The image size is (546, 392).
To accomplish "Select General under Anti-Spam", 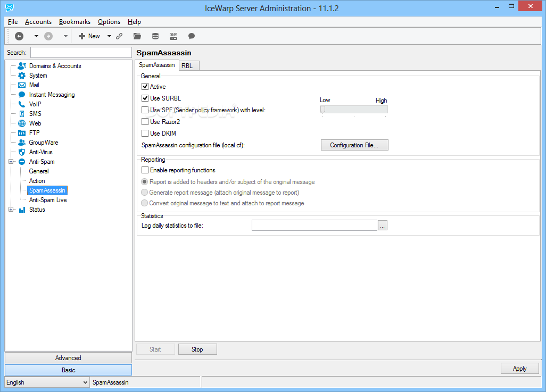I will 39,171.
